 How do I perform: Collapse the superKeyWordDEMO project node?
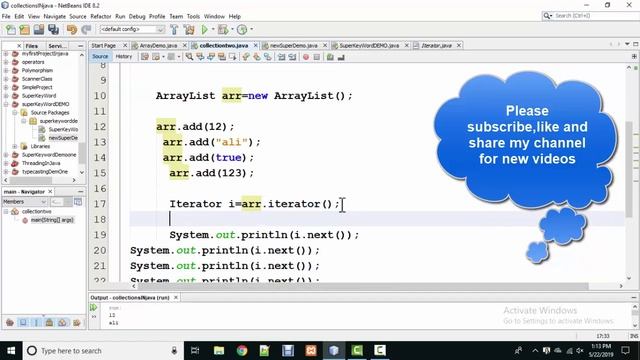6,104
